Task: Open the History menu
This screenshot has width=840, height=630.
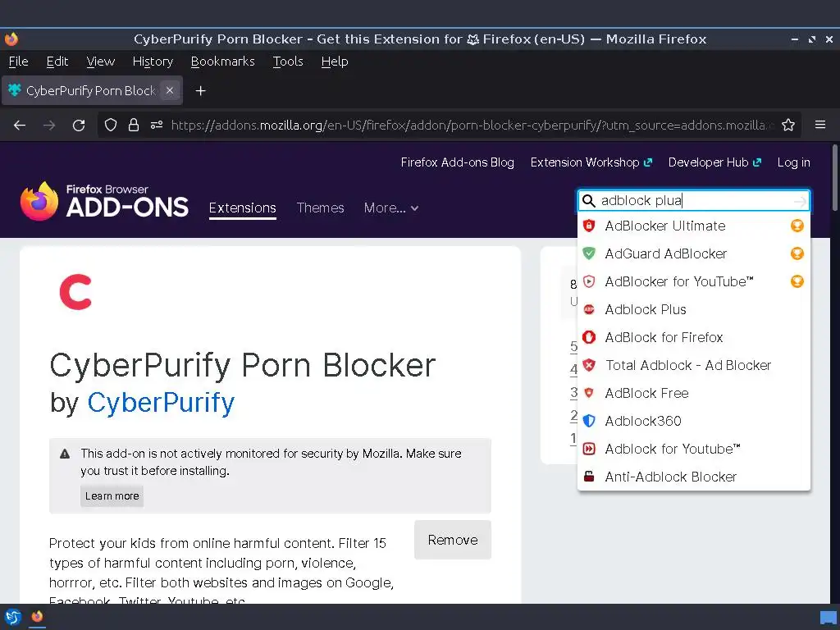Action: click(153, 62)
